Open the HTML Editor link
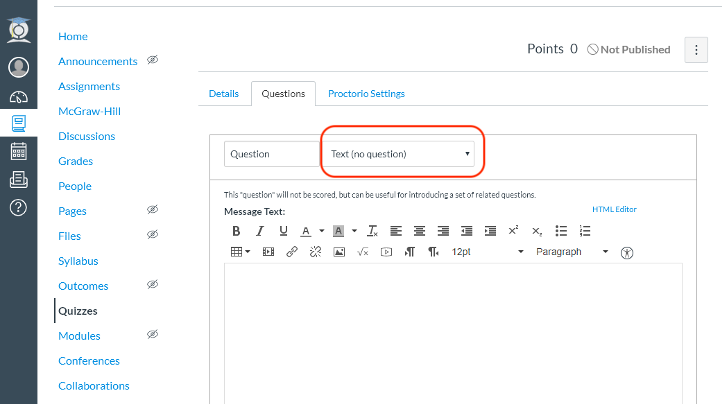The height and width of the screenshot is (404, 722). point(614,209)
